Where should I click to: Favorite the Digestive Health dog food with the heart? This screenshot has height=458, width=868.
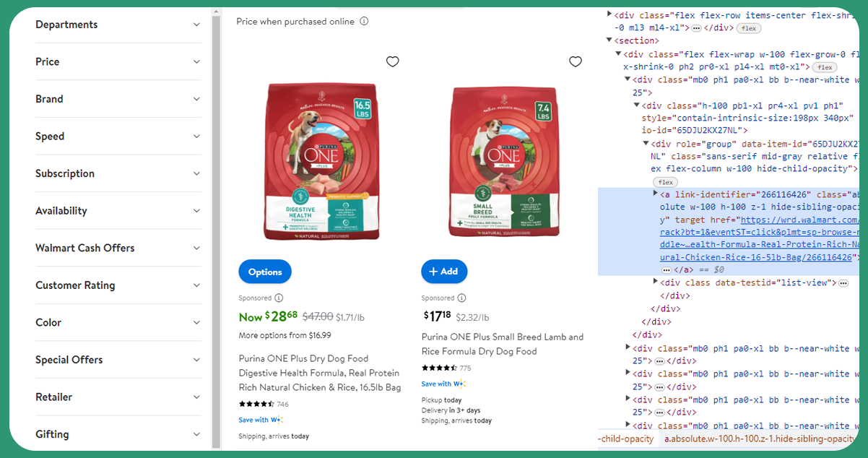point(392,61)
